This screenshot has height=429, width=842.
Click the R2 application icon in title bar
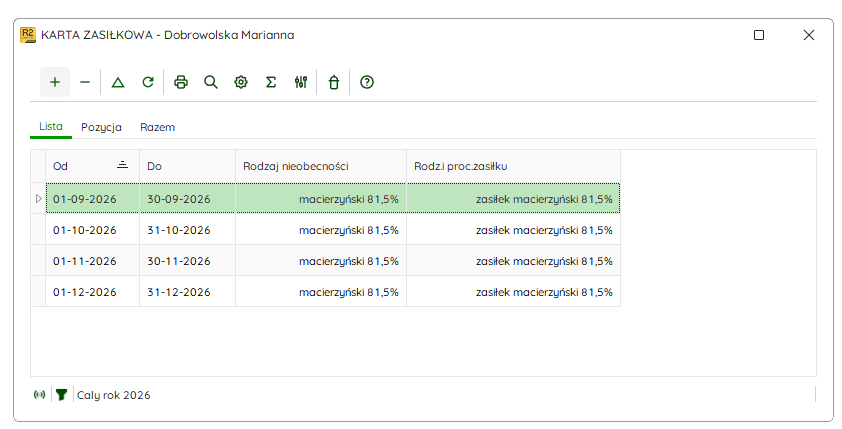[x=28, y=35]
